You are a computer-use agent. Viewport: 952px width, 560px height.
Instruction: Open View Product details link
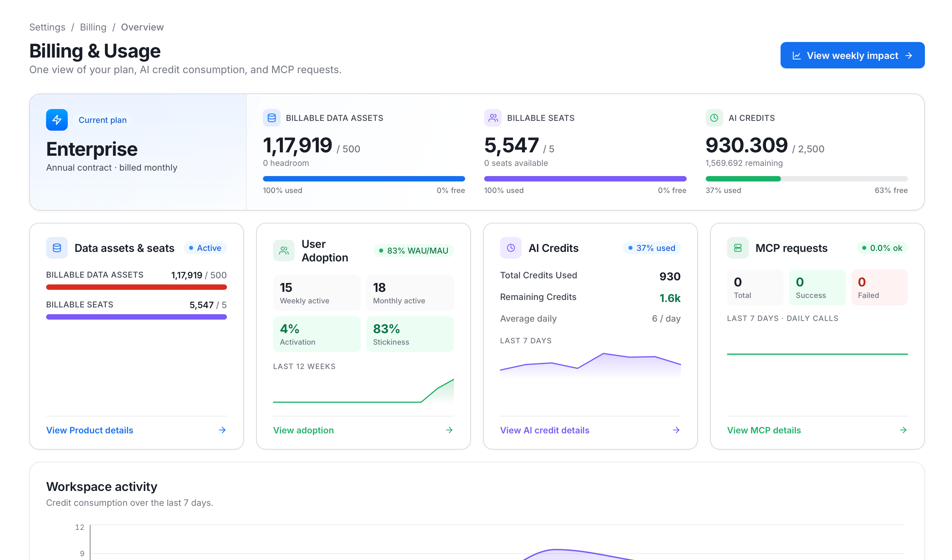point(89,430)
